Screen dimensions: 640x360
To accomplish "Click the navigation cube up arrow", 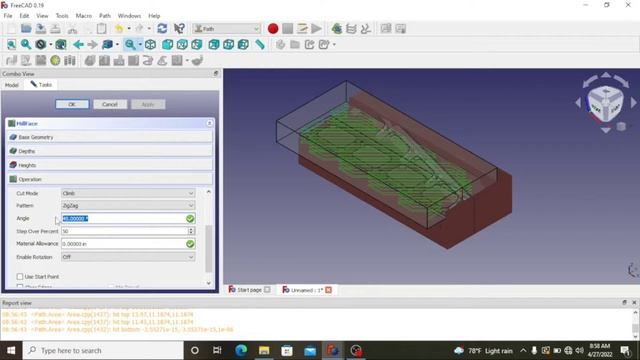I will tap(606, 75).
